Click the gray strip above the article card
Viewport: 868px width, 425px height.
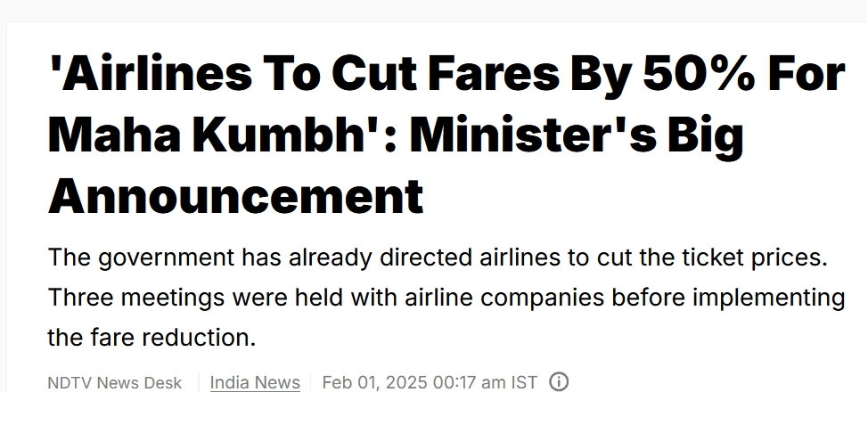[x=434, y=11]
